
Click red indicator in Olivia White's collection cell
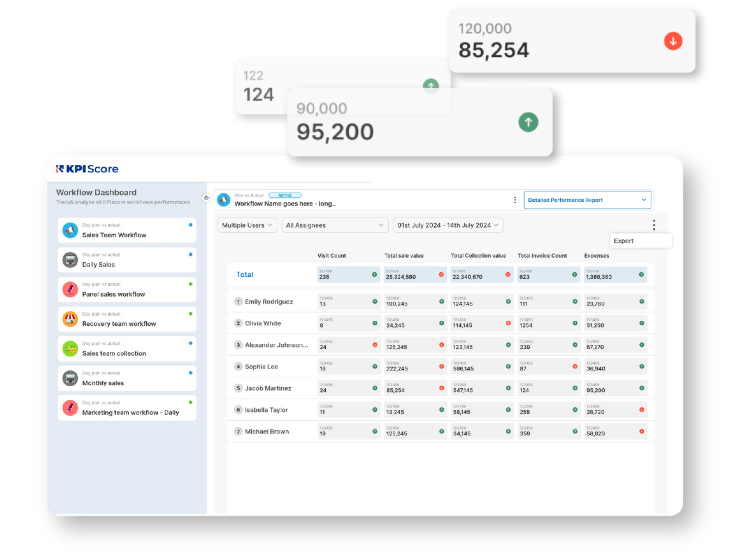508,323
